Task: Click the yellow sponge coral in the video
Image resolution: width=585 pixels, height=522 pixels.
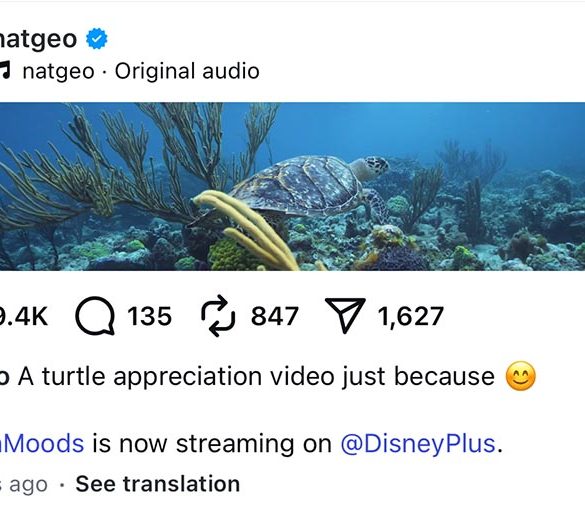Action: (x=246, y=229)
